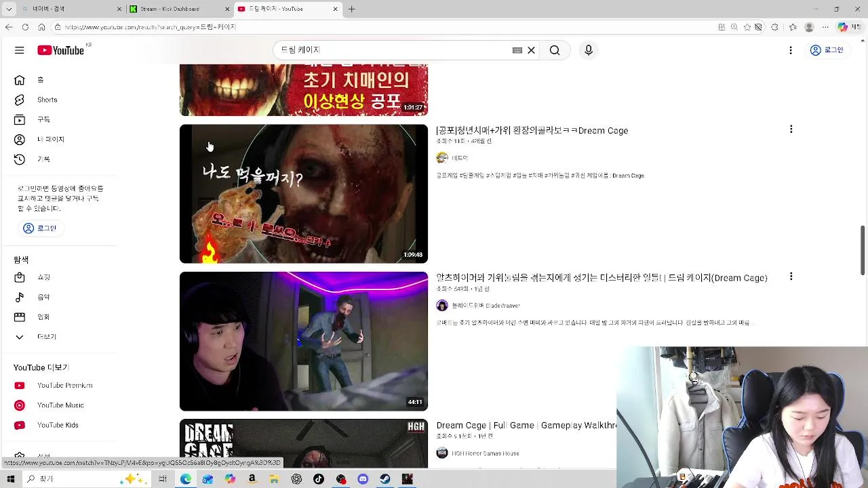Open YouTube Music from the sidebar
The width and height of the screenshot is (868, 488).
(x=60, y=405)
